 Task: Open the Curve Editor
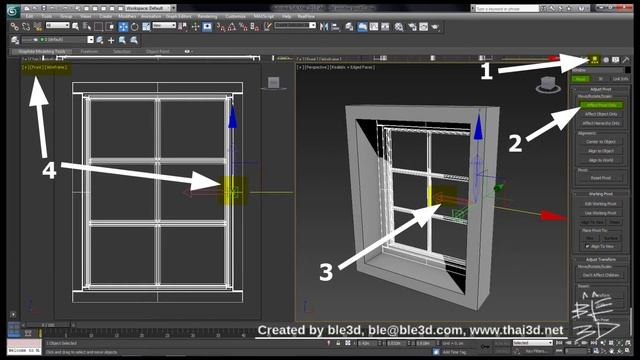pyautogui.click(x=374, y=27)
